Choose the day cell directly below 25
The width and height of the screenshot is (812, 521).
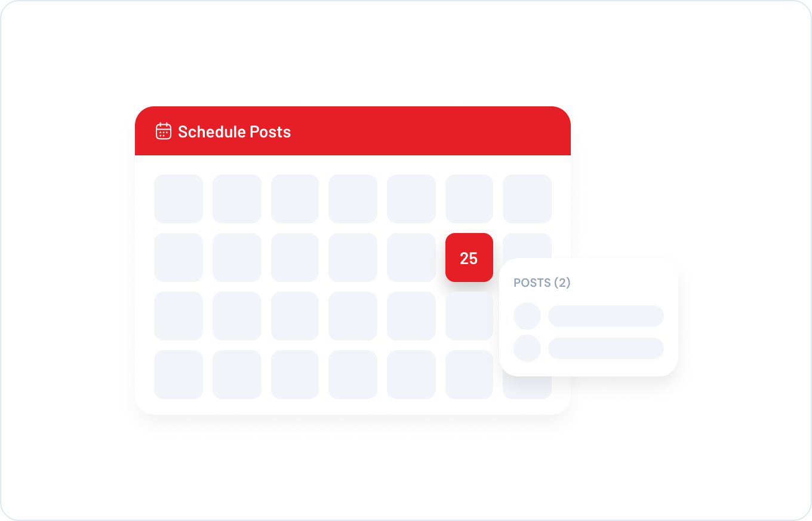469,316
